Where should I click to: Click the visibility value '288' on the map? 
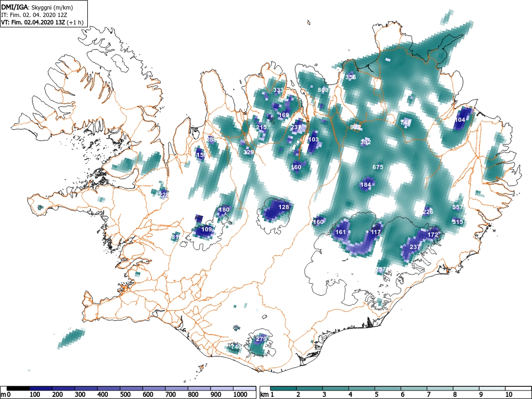point(211,139)
